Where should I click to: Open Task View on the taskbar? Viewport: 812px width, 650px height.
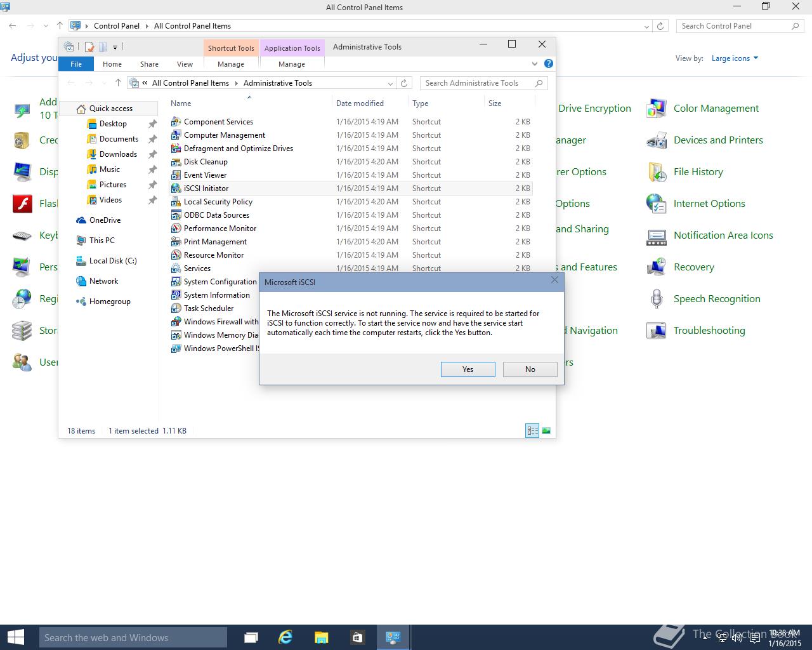click(x=251, y=637)
